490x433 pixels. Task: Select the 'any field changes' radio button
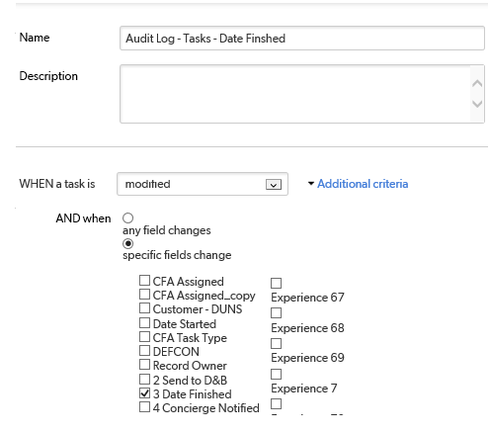click(128, 218)
